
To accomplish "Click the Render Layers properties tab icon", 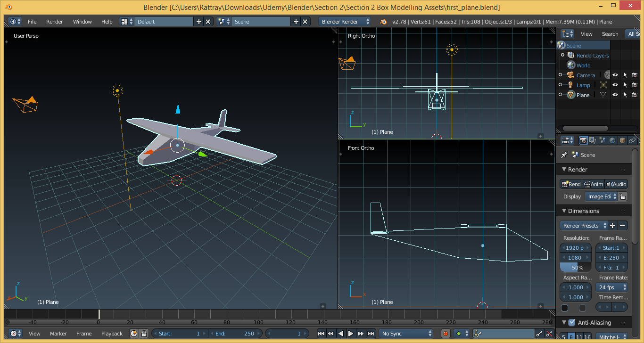I will click(x=593, y=140).
